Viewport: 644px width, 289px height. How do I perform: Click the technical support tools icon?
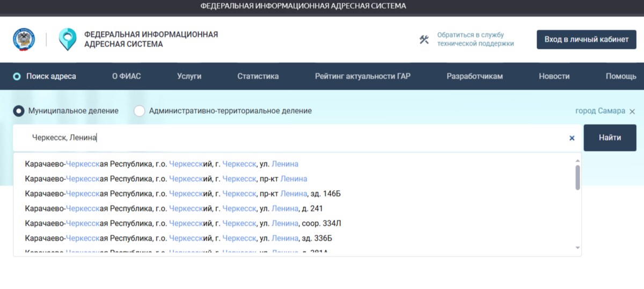tap(425, 39)
